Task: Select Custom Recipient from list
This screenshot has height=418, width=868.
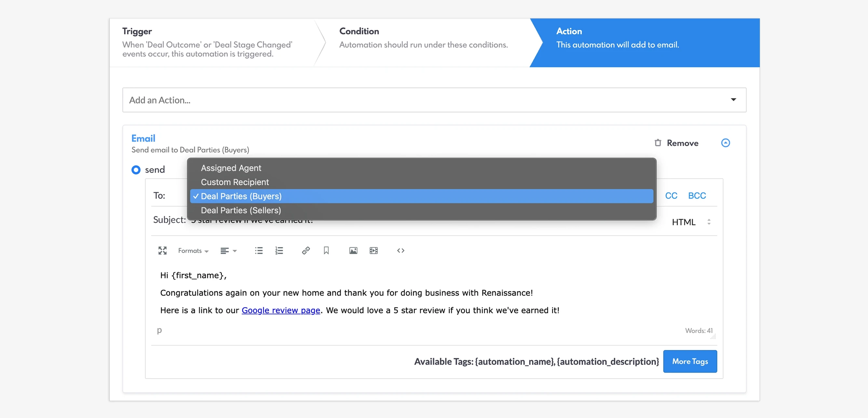Action: click(x=235, y=182)
